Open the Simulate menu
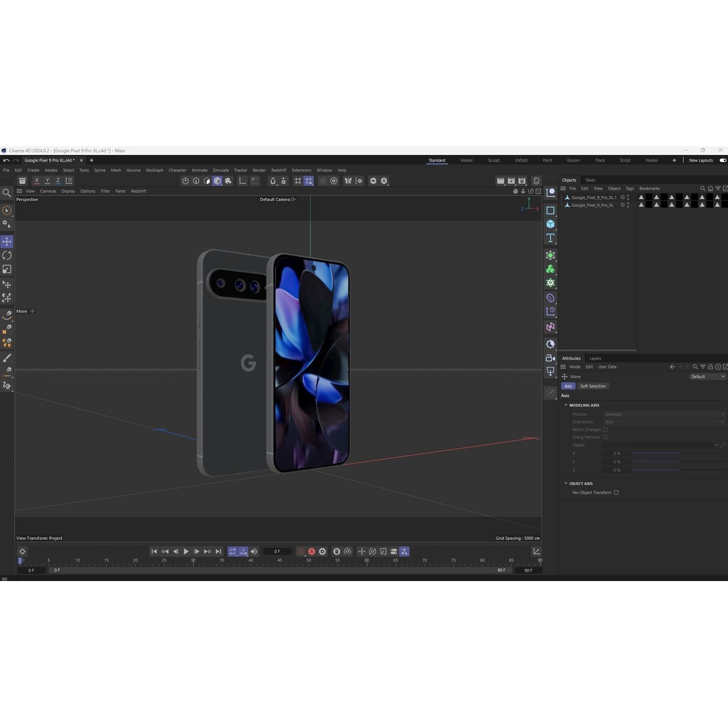Screen dimensions: 728x728 point(220,171)
